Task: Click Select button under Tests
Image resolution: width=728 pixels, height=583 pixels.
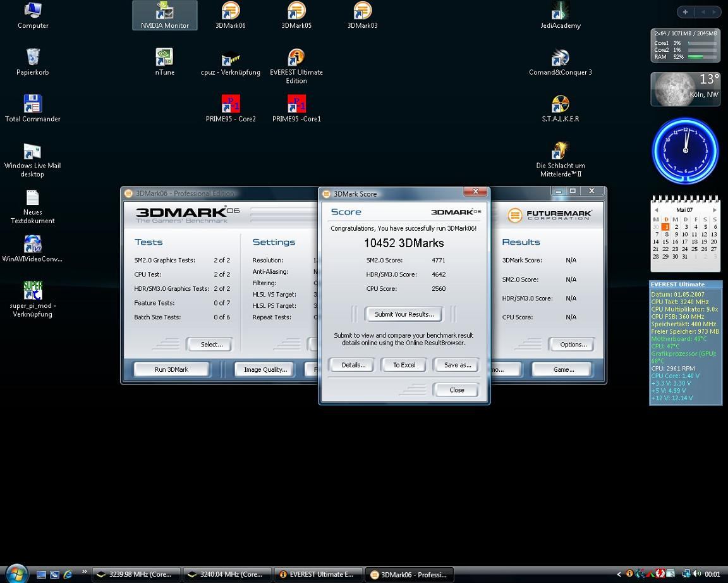Action: point(211,344)
